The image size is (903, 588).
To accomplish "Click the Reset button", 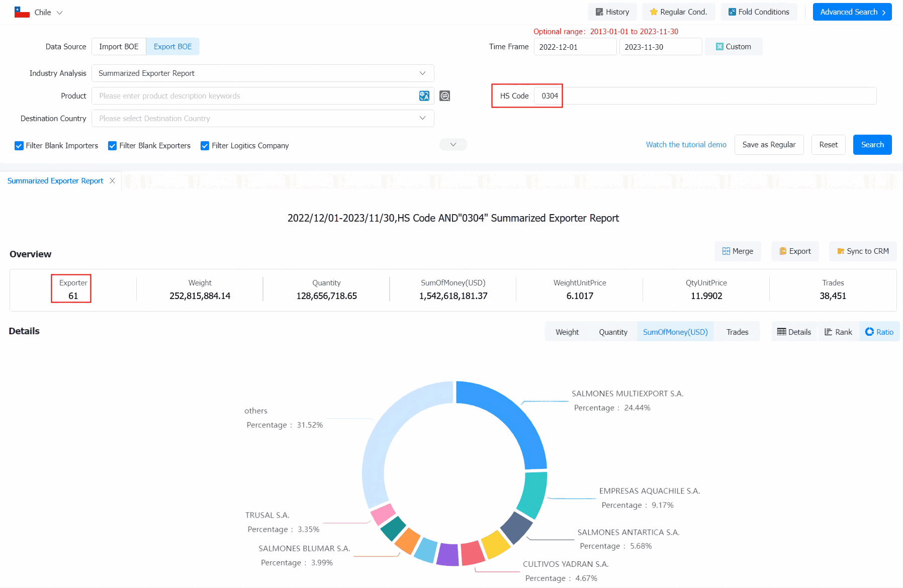I will click(x=828, y=145).
